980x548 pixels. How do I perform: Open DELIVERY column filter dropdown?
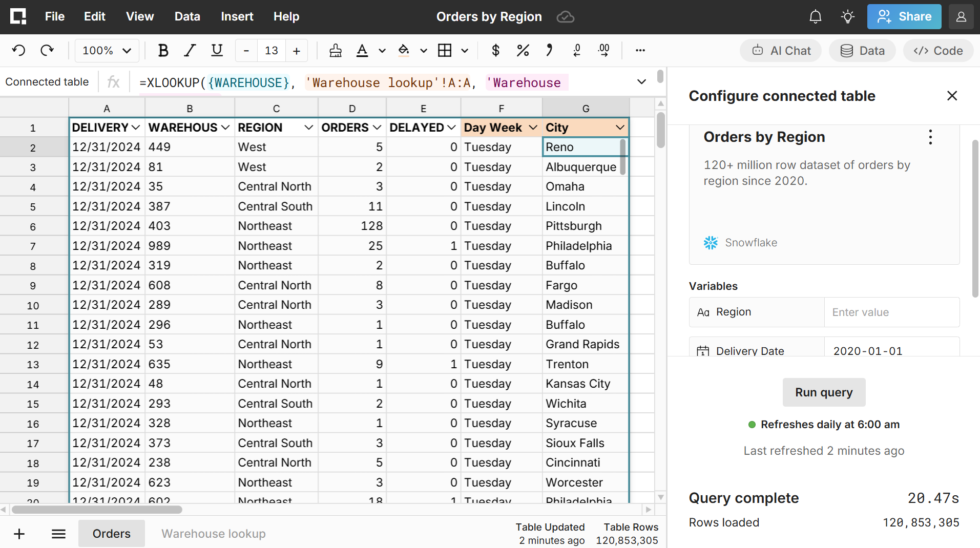(136, 128)
